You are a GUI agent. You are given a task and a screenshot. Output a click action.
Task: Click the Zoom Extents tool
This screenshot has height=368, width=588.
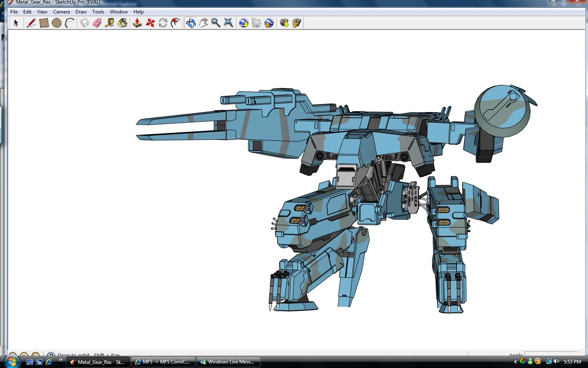[x=229, y=23]
